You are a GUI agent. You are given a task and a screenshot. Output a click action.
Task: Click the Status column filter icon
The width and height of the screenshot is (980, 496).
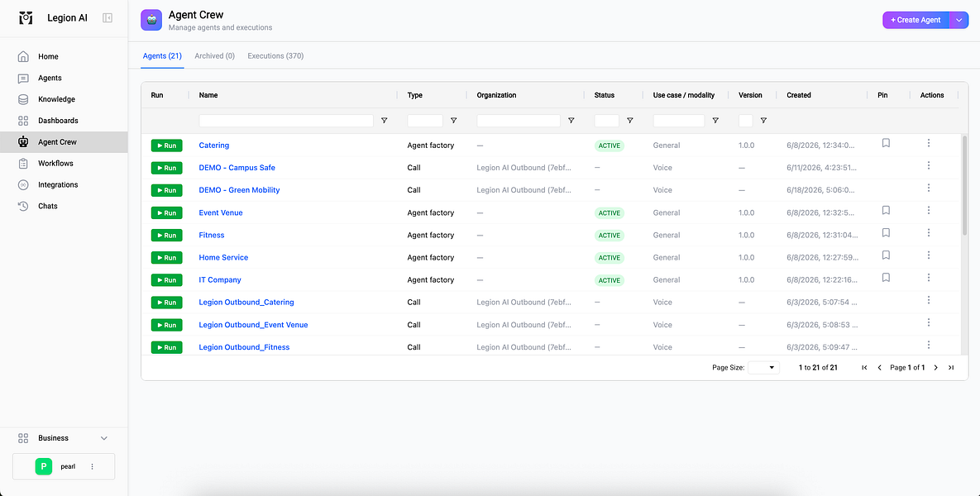[x=630, y=121]
